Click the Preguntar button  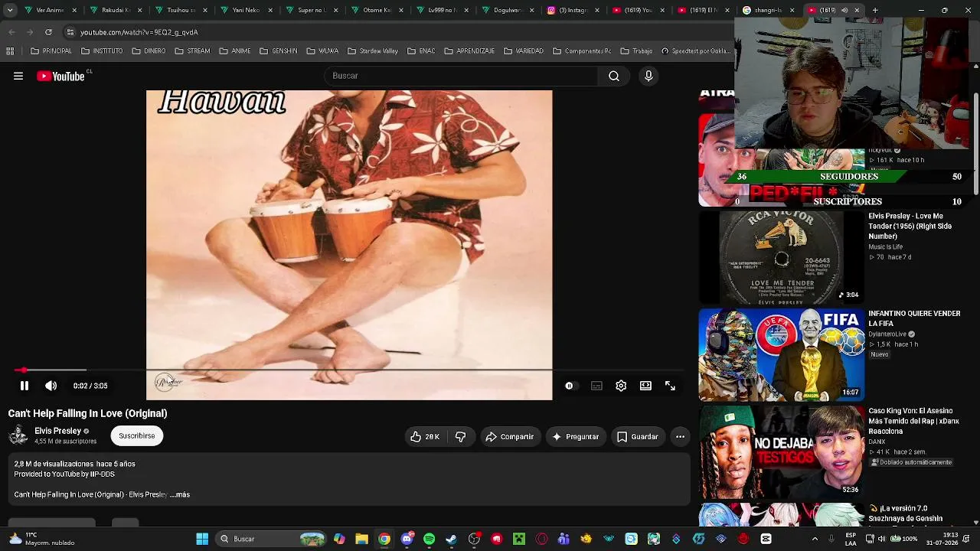coord(576,436)
